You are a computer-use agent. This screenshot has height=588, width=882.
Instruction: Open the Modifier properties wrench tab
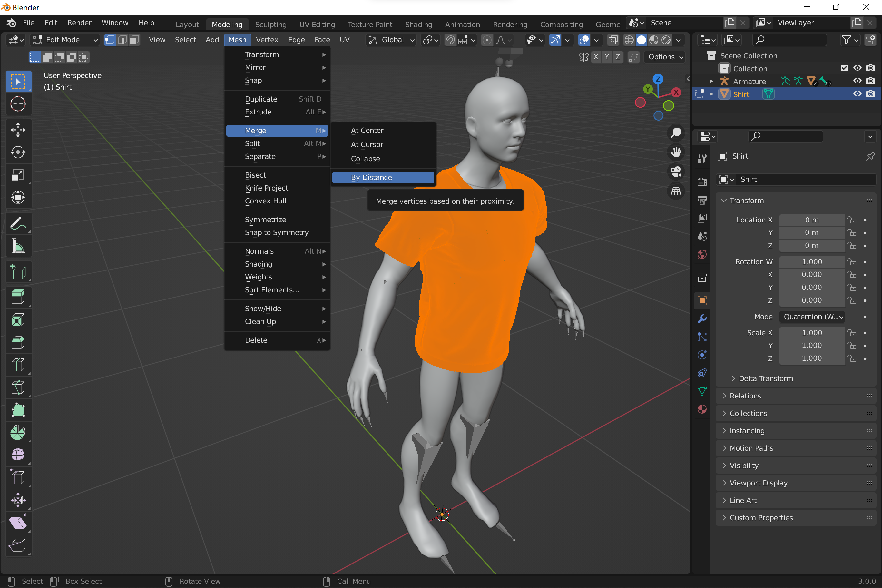702,319
